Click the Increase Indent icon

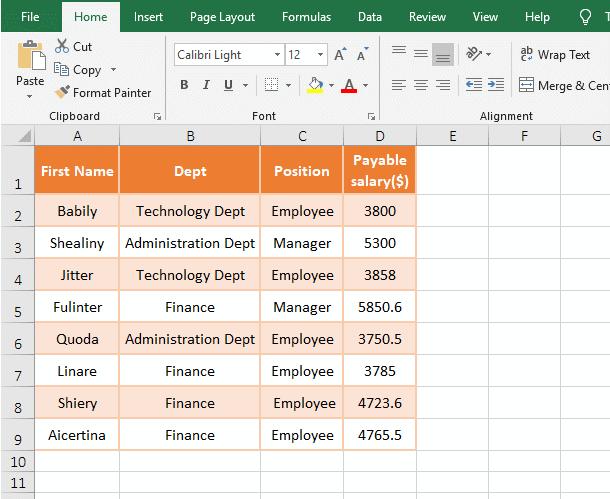tap(496, 85)
